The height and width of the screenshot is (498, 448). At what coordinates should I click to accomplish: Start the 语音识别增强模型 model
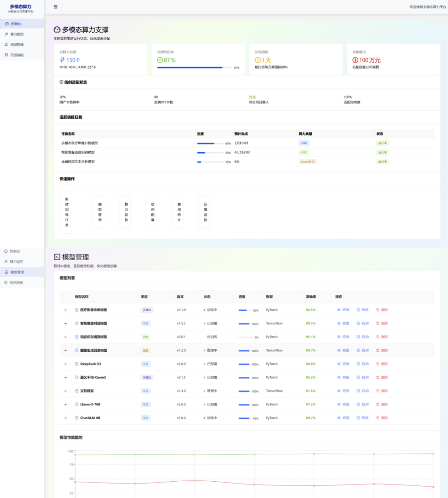tap(363, 337)
